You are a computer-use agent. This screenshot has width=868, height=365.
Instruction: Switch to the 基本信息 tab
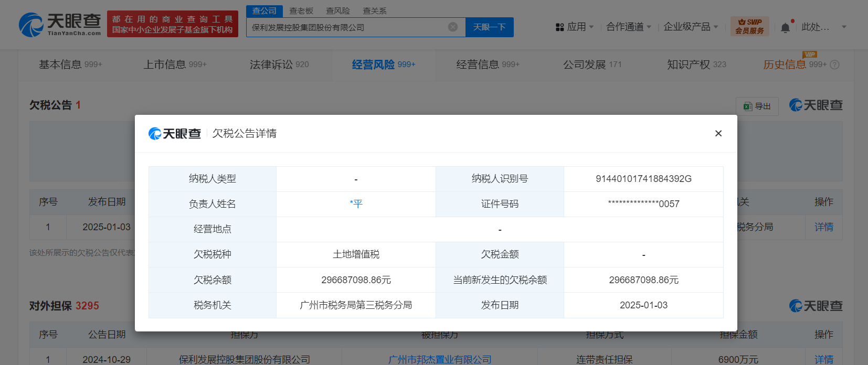click(x=70, y=65)
